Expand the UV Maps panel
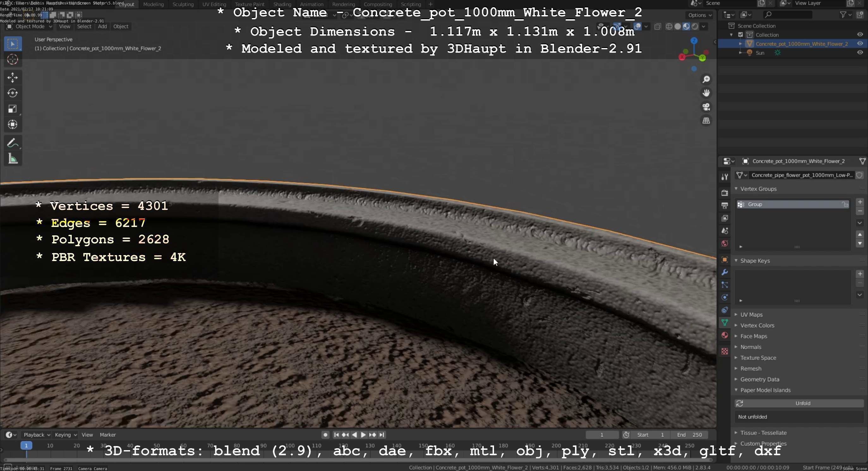The width and height of the screenshot is (868, 471). pyautogui.click(x=751, y=314)
